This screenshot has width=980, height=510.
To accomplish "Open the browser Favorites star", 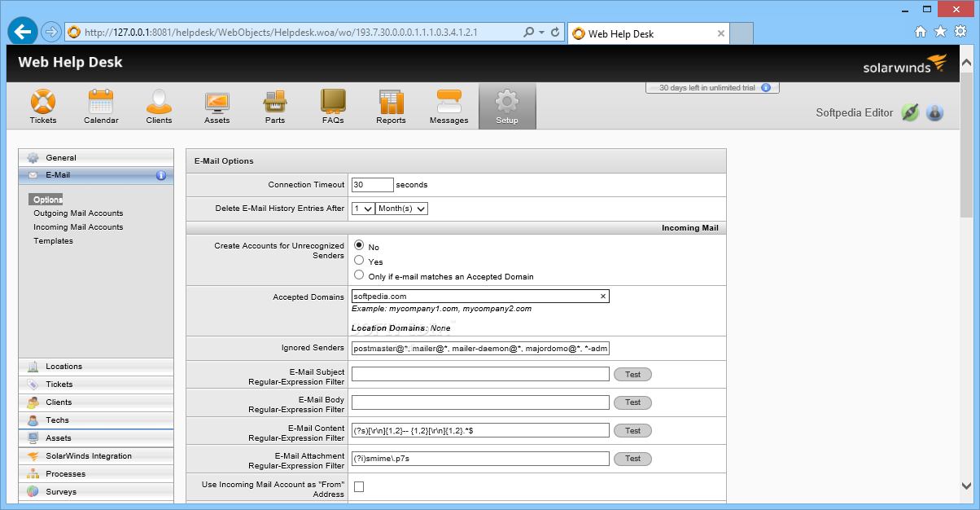I will (940, 32).
